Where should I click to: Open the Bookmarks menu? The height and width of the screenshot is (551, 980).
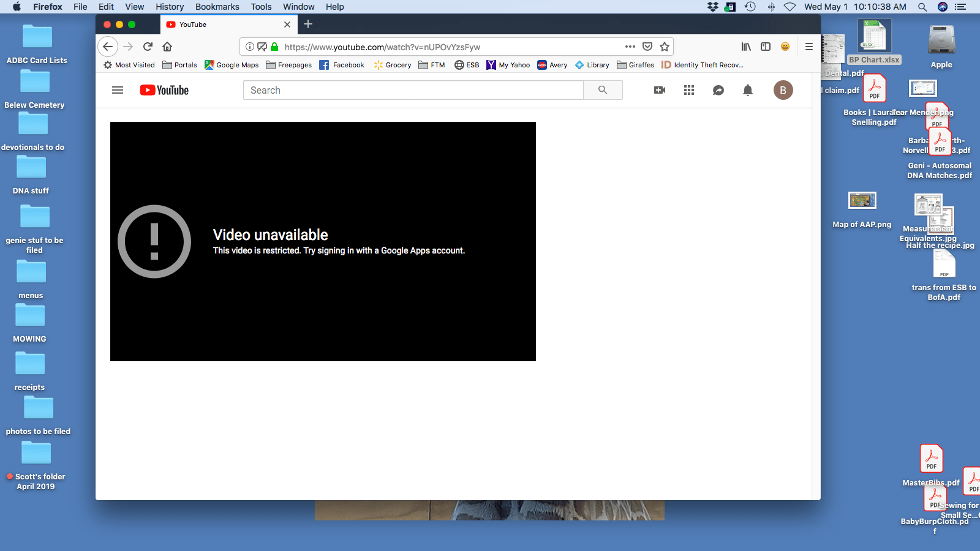(217, 7)
